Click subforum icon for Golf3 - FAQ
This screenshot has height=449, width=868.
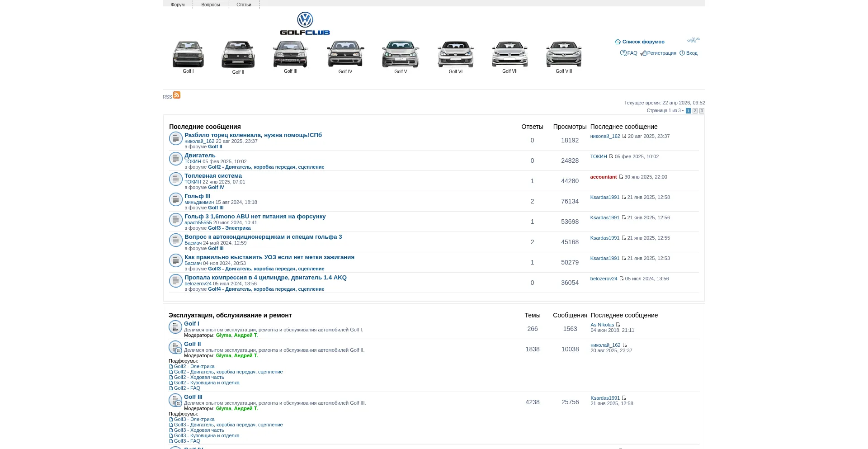pyautogui.click(x=171, y=441)
